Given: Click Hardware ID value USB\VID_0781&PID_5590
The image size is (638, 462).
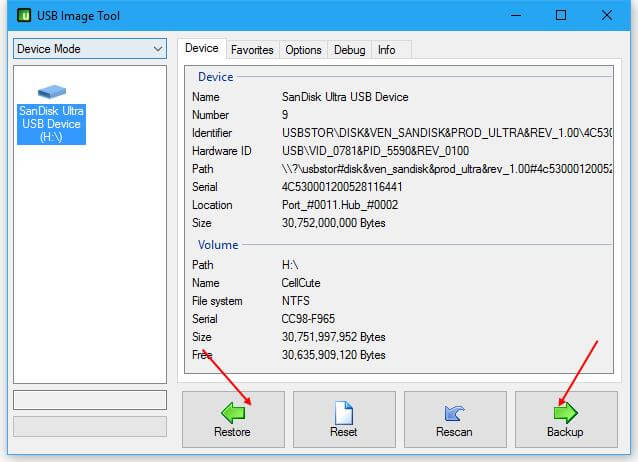Looking at the screenshot, I should coord(375,151).
